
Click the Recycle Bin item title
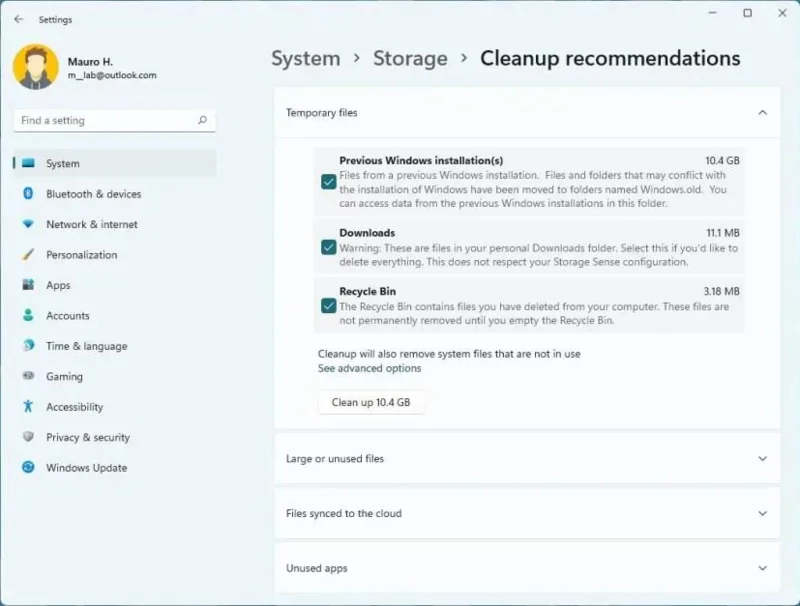(x=367, y=291)
